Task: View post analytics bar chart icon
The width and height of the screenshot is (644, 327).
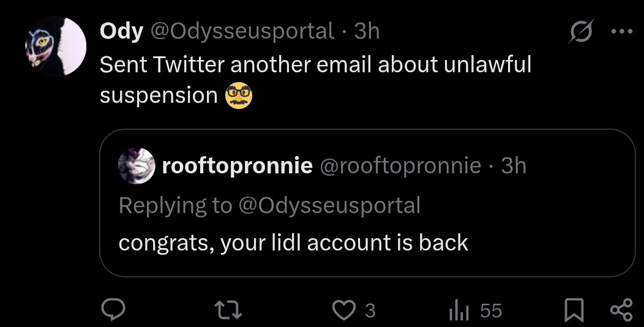Action: point(458,311)
